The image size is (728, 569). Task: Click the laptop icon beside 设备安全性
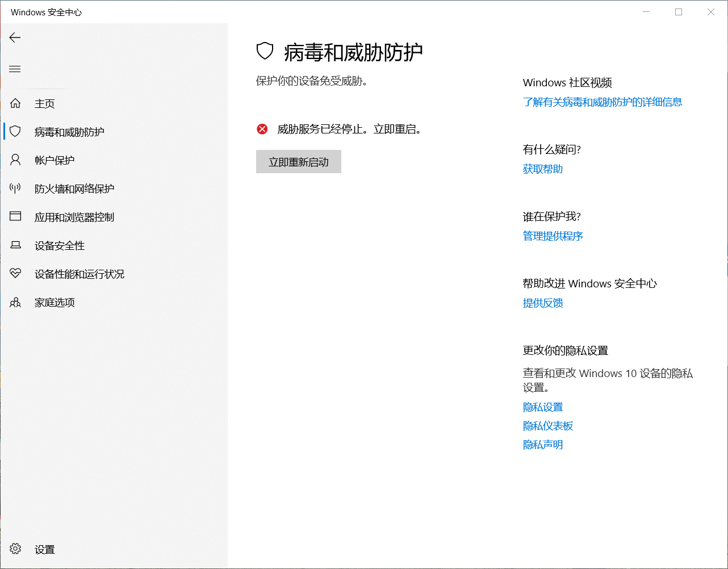(15, 245)
